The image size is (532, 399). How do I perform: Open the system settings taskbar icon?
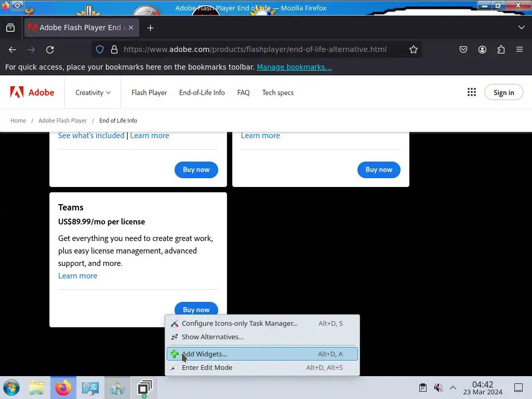point(90,388)
